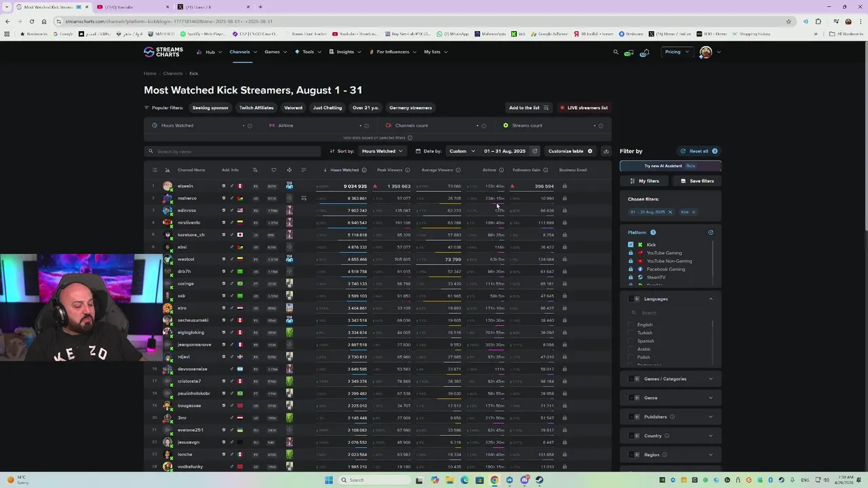Expand the Publishers filter section
Screen dimensions: 868x488
711,417
